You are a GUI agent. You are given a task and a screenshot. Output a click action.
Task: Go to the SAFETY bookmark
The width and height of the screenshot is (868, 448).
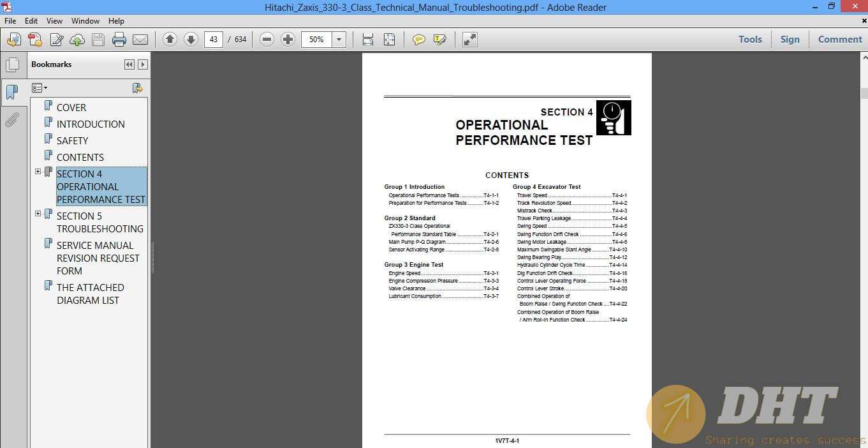tap(72, 141)
